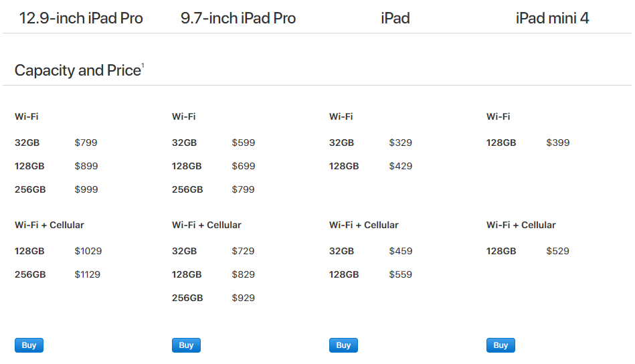
Task: Click the Wi-Fi label in the iPad column
Action: 341,116
